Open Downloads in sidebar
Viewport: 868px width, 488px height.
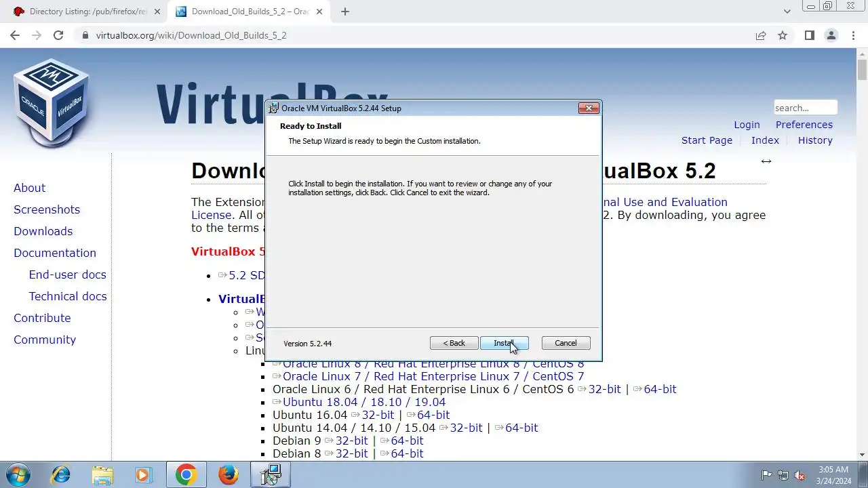click(x=43, y=231)
